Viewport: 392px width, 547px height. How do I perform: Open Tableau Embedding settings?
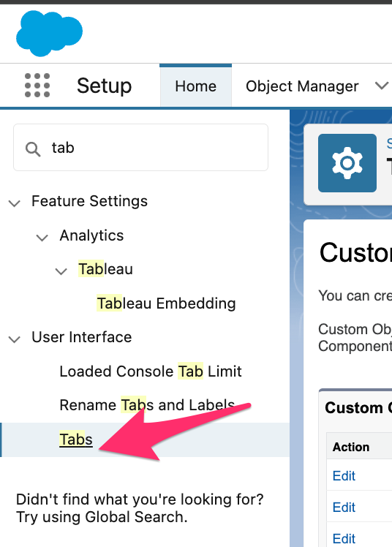pos(166,303)
